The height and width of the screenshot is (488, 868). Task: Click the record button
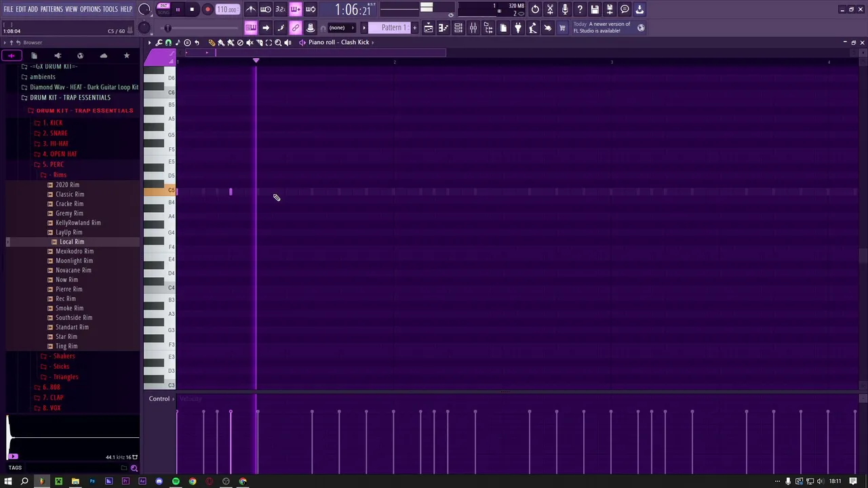pos(208,9)
